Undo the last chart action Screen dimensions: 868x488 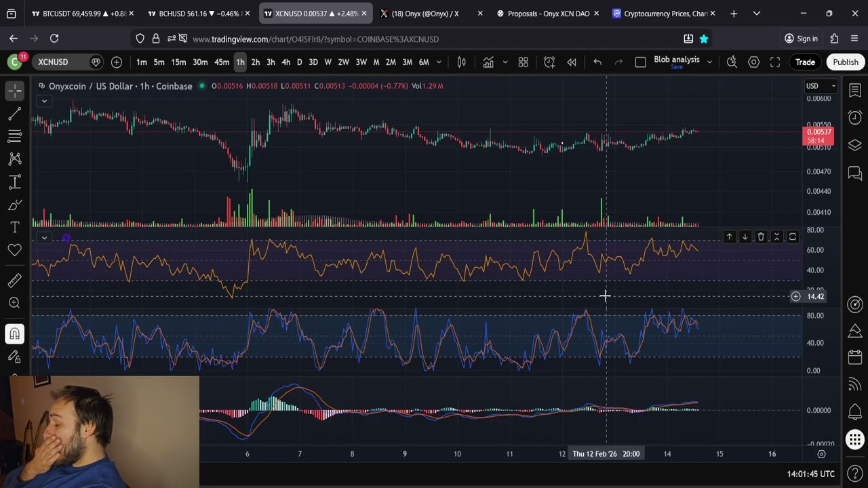coord(597,62)
